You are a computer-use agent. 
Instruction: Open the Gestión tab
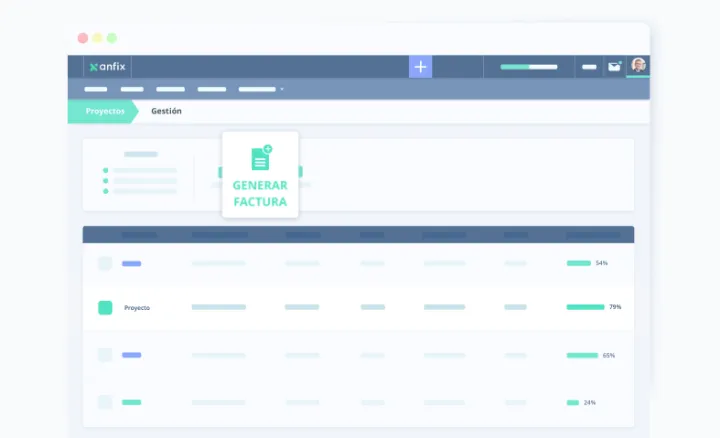point(166,111)
